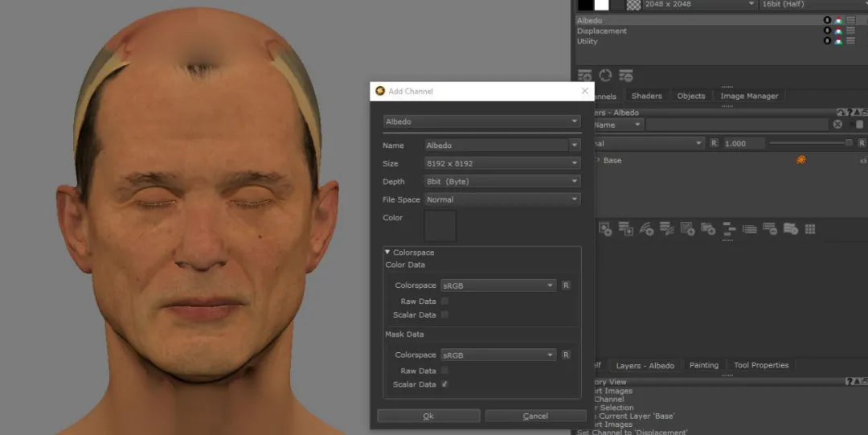The height and width of the screenshot is (435, 868).
Task: Click the remove channel icon below channel list
Action: (x=626, y=76)
